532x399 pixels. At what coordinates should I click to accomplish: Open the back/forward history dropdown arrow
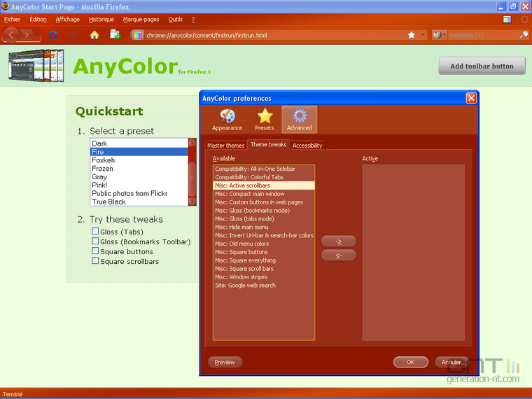[37, 35]
